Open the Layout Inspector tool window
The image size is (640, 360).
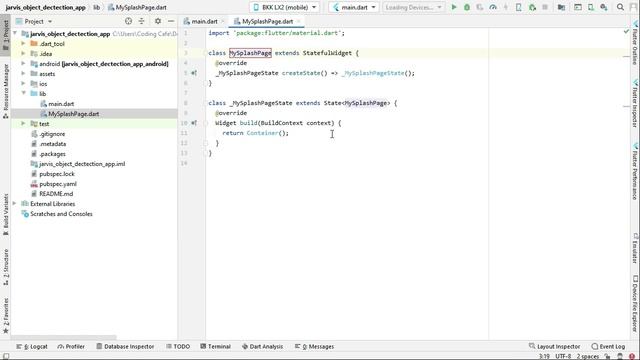[x=554, y=347]
